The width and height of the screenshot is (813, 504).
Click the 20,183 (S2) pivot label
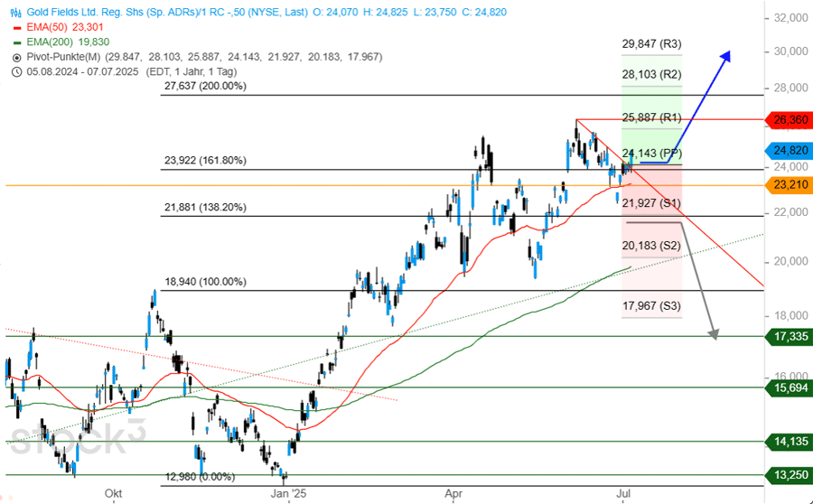651,246
